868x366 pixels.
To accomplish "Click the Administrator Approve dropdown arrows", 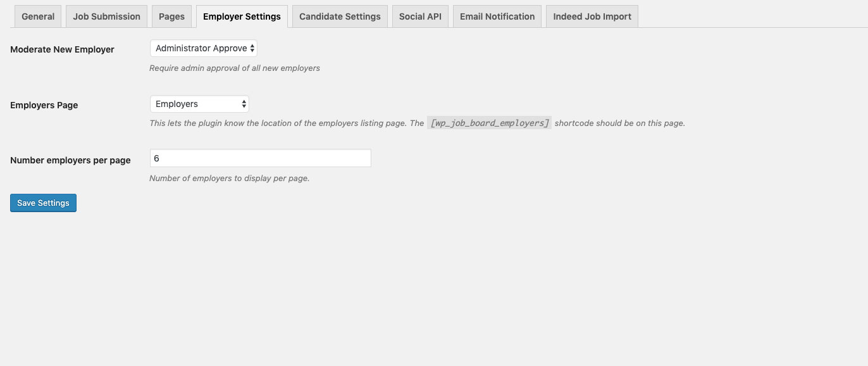I will [x=252, y=48].
